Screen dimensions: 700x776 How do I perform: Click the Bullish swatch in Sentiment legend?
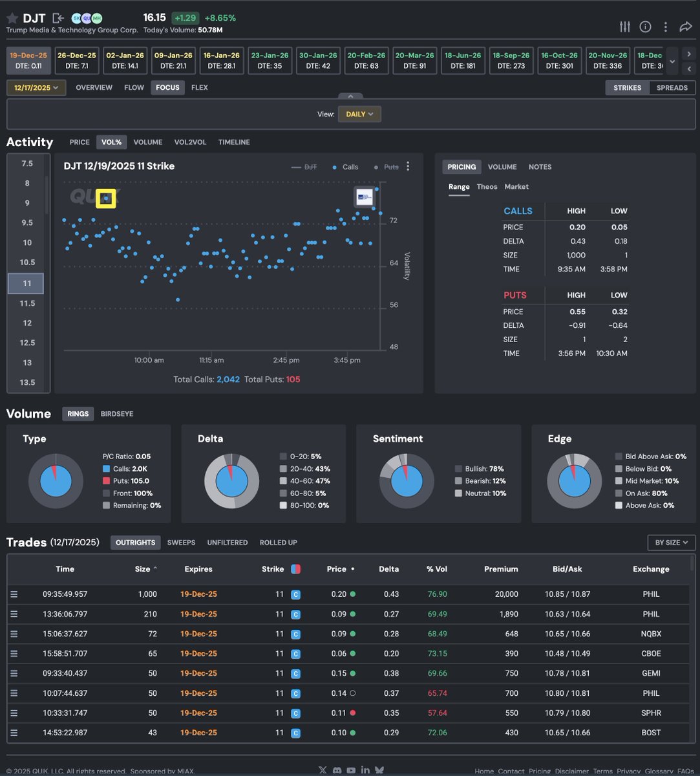click(x=458, y=469)
